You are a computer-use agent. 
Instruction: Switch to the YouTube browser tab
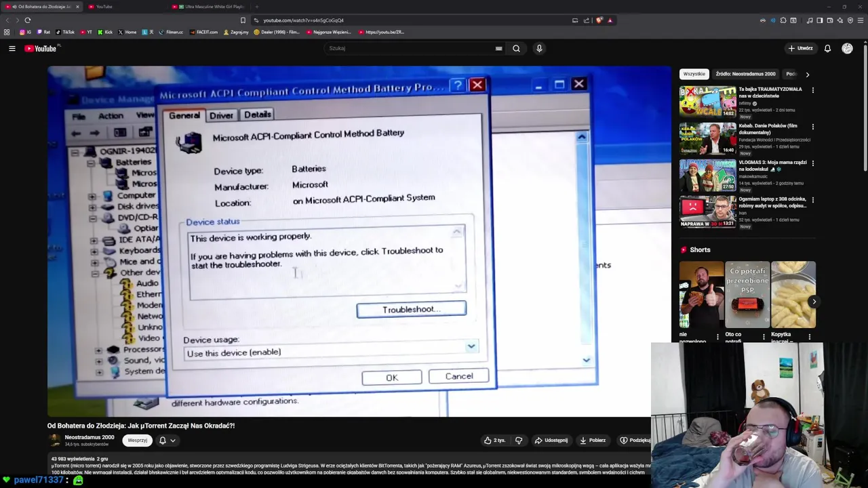(x=125, y=7)
